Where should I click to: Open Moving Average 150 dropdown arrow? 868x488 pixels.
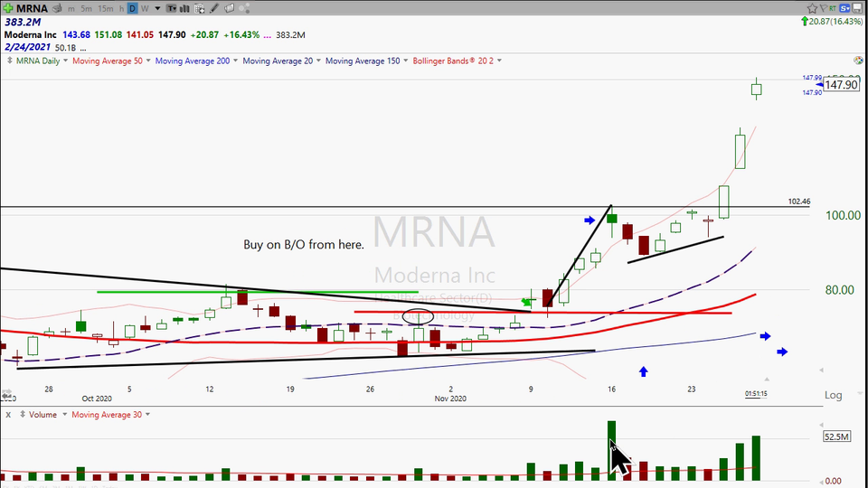click(x=405, y=61)
